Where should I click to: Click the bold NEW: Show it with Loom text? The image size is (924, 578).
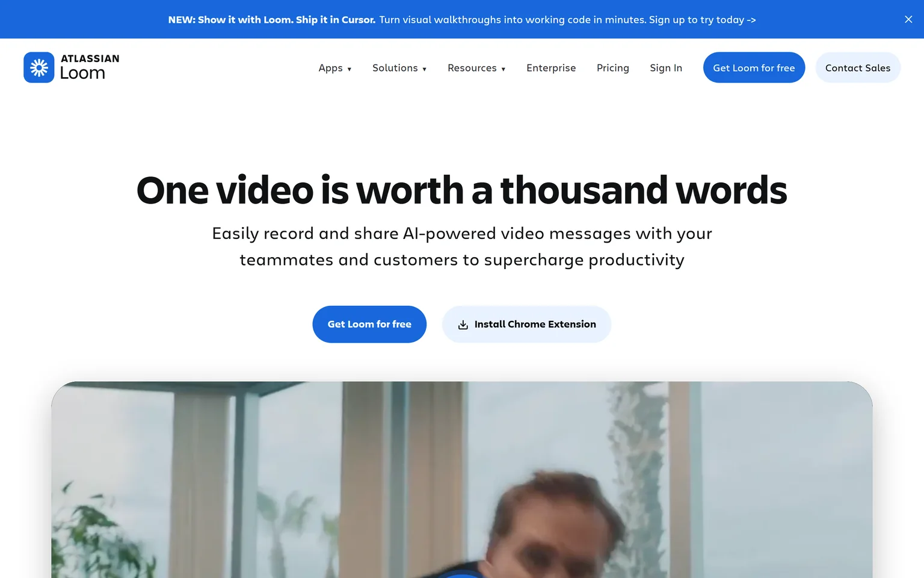point(272,20)
